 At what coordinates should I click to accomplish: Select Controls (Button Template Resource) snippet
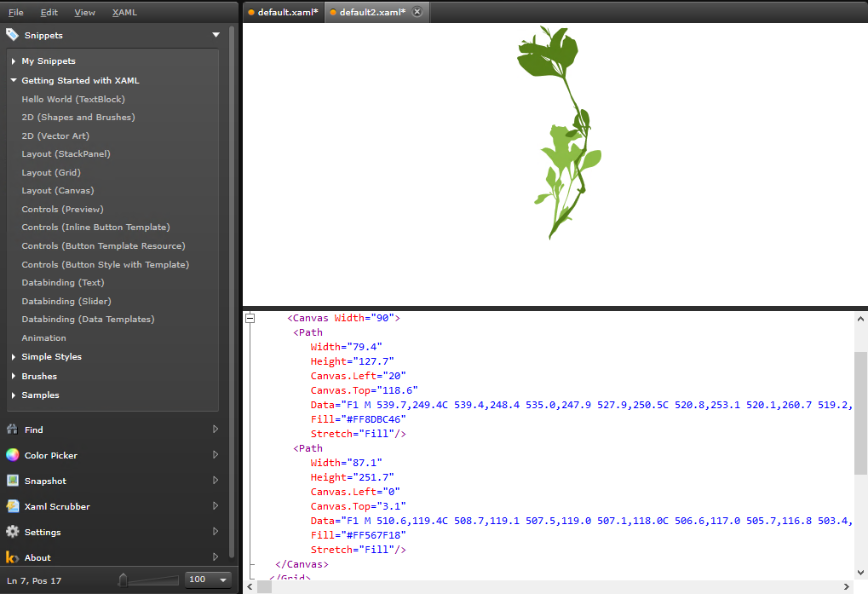point(104,245)
